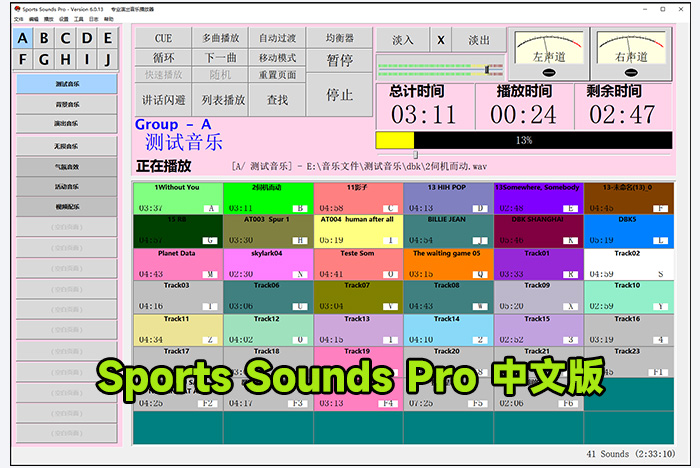
Task: Select the 气氛音效 page in sidebar
Action: pos(67,167)
